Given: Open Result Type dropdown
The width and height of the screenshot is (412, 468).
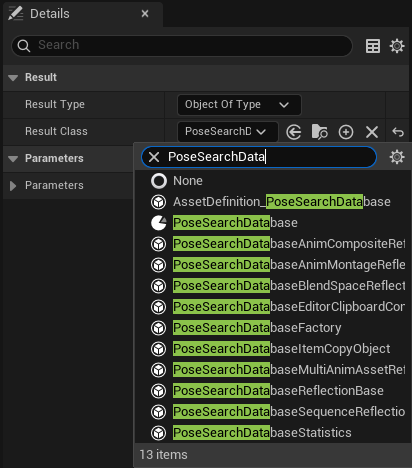Looking at the screenshot, I should click(239, 105).
